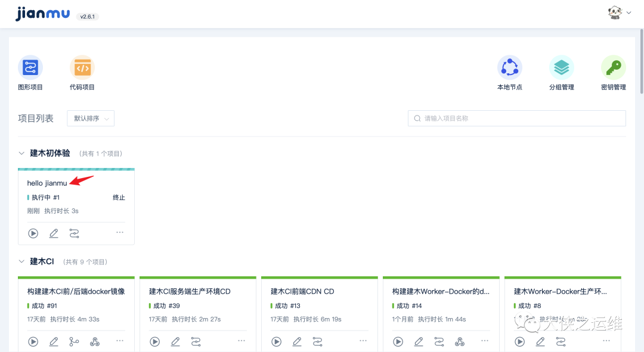Collapse the 建木初体验 group
The image size is (644, 352).
tap(21, 154)
